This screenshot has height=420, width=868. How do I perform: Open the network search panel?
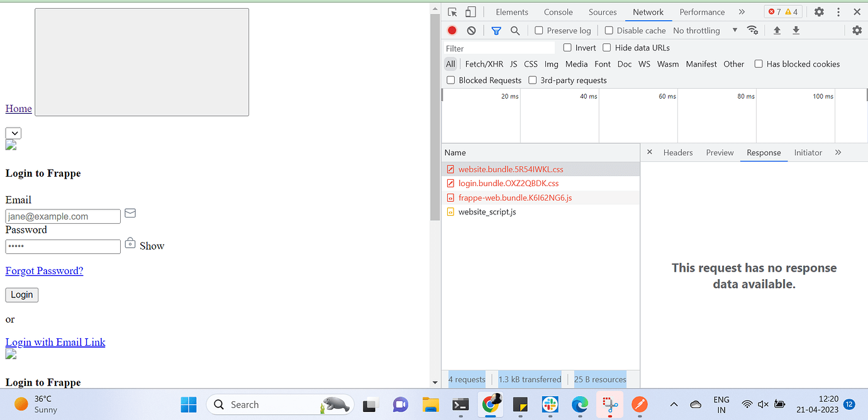point(515,30)
